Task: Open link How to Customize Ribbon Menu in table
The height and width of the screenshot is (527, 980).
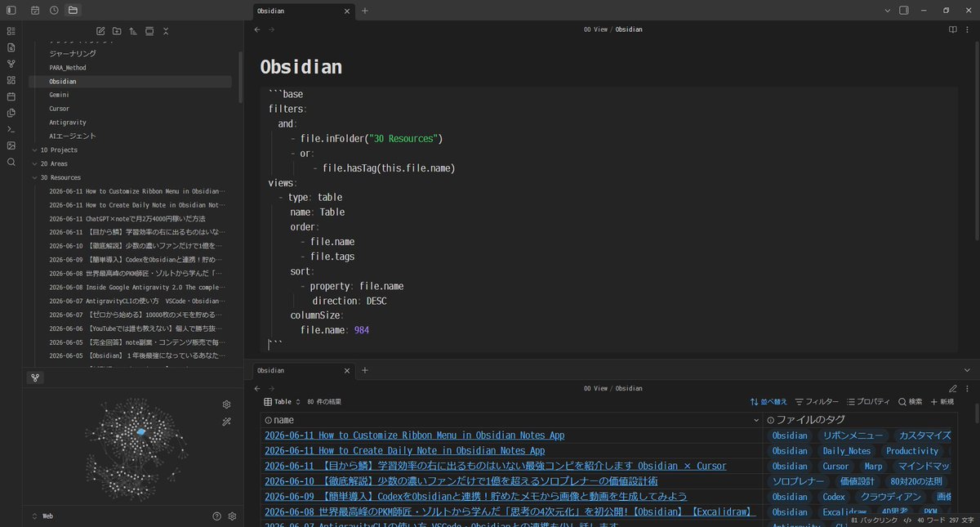Action: click(414, 435)
